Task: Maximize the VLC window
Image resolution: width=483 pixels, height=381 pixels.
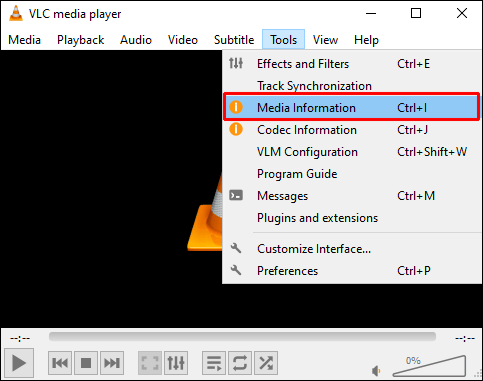Action: [416, 14]
